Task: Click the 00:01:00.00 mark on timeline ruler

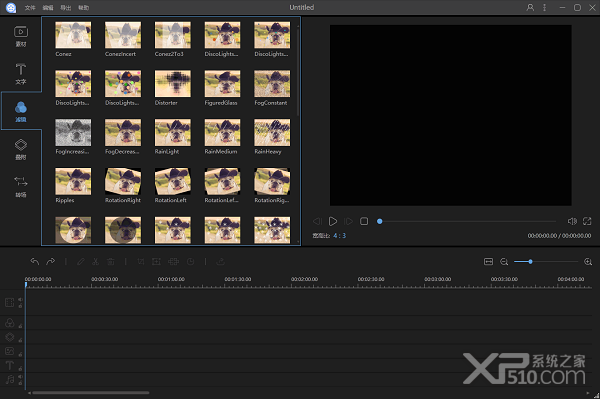Action: (x=171, y=279)
